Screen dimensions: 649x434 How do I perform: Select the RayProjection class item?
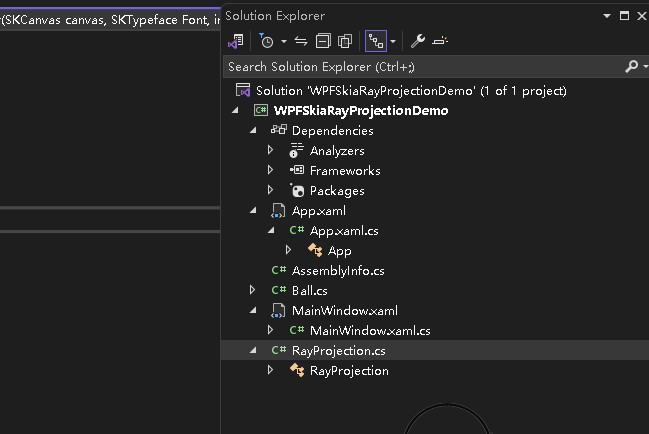click(x=349, y=371)
